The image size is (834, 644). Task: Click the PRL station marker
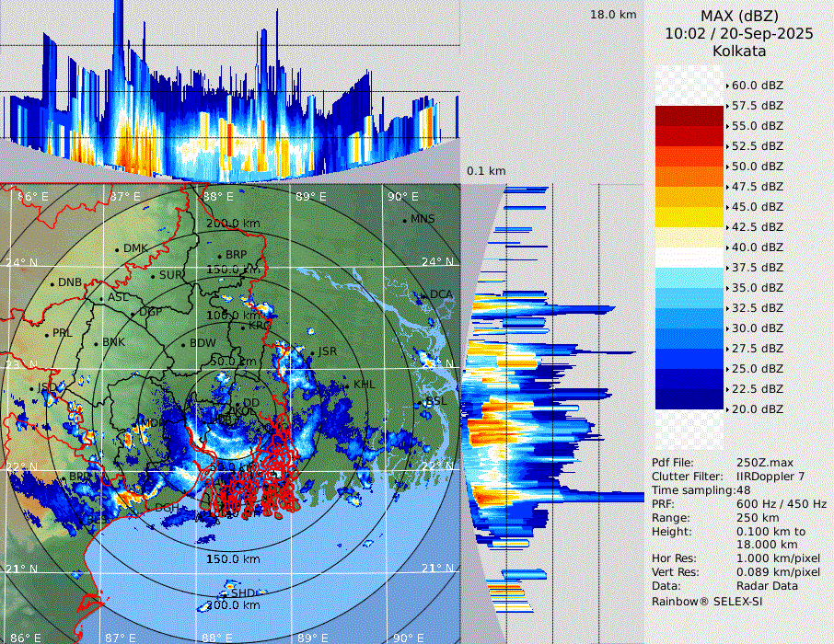click(46, 334)
